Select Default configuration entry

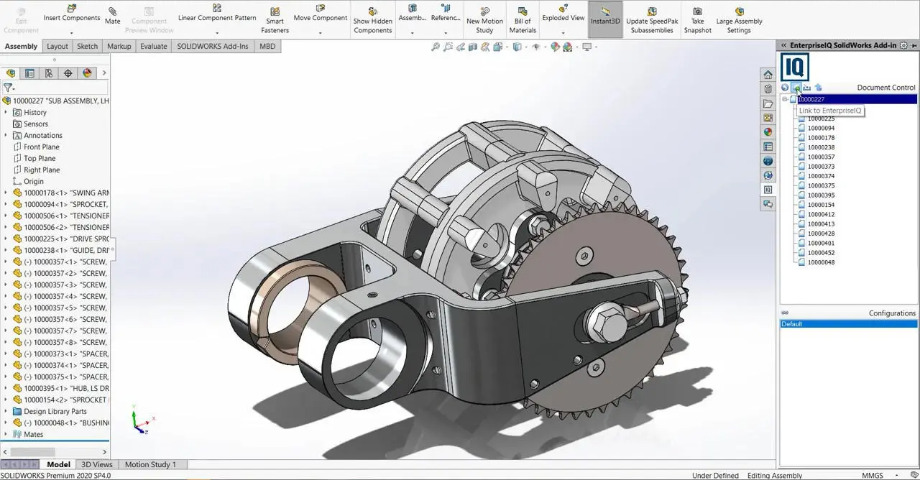pyautogui.click(x=848, y=324)
